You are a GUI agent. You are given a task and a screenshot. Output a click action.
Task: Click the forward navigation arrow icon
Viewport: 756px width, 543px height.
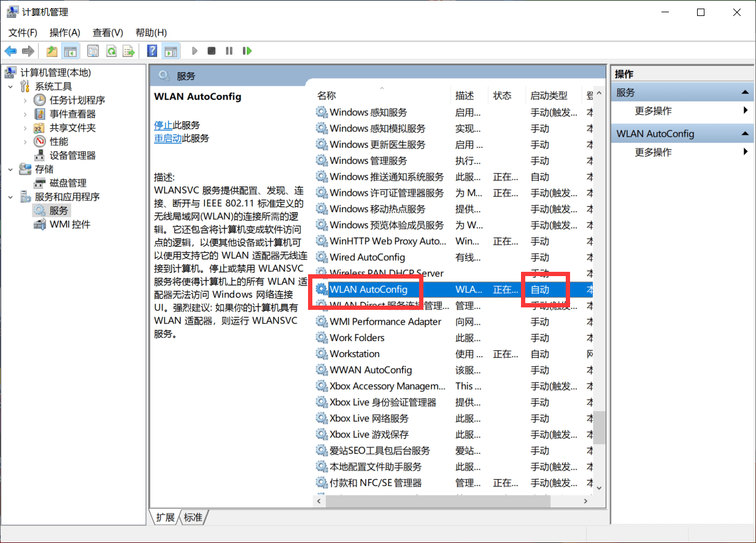28,50
